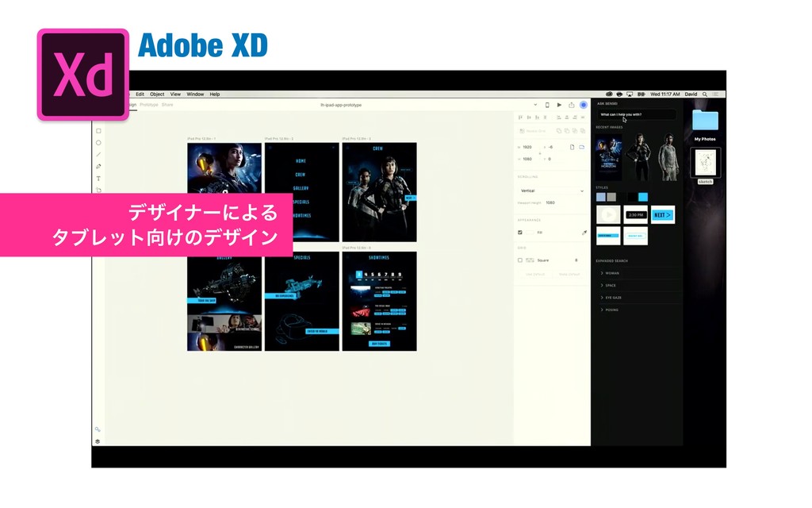The width and height of the screenshot is (812, 508).
Task: Enable the Grid checkbox
Action: pos(520,260)
